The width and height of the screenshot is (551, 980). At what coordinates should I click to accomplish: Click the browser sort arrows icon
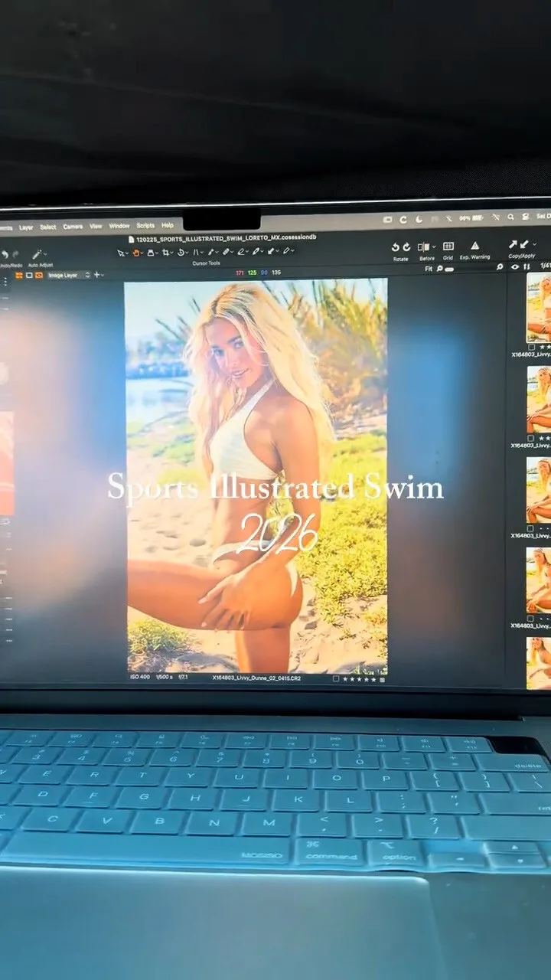pos(527,267)
